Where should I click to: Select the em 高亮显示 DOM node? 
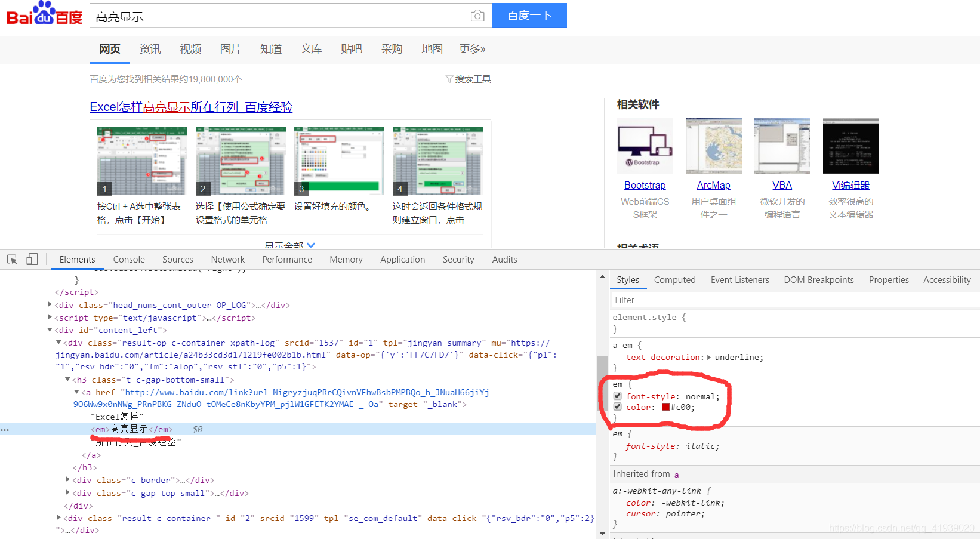[131, 429]
